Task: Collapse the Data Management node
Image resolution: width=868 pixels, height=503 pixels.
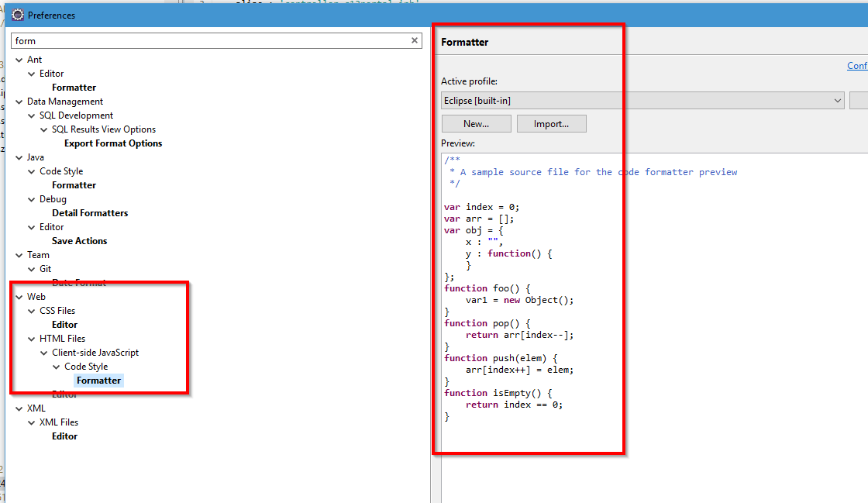Action: [x=19, y=101]
